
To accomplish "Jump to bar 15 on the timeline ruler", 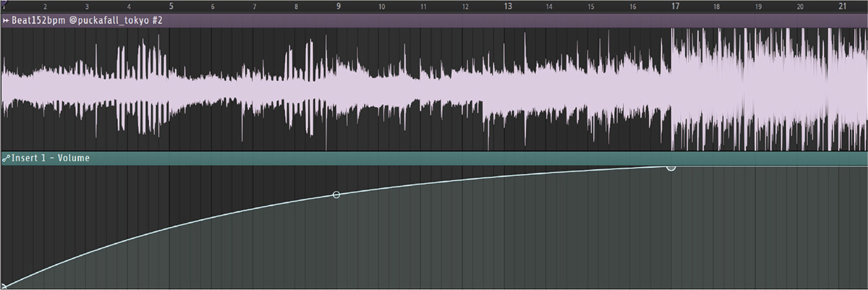I will click(x=591, y=7).
